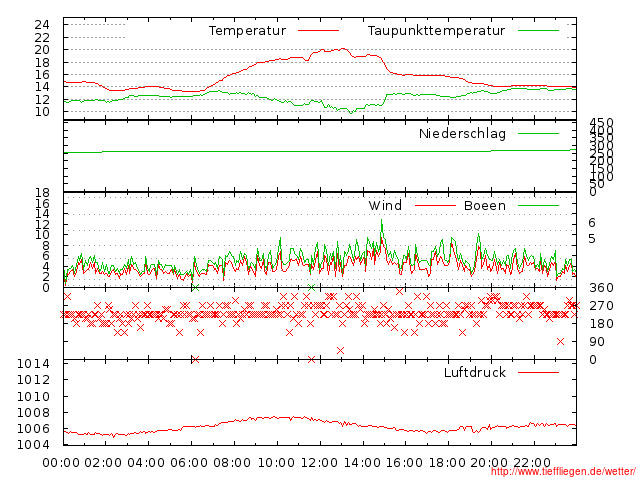Click the red Wind legend line
Image resolution: width=640 pixels, height=480 pixels.
[435, 206]
